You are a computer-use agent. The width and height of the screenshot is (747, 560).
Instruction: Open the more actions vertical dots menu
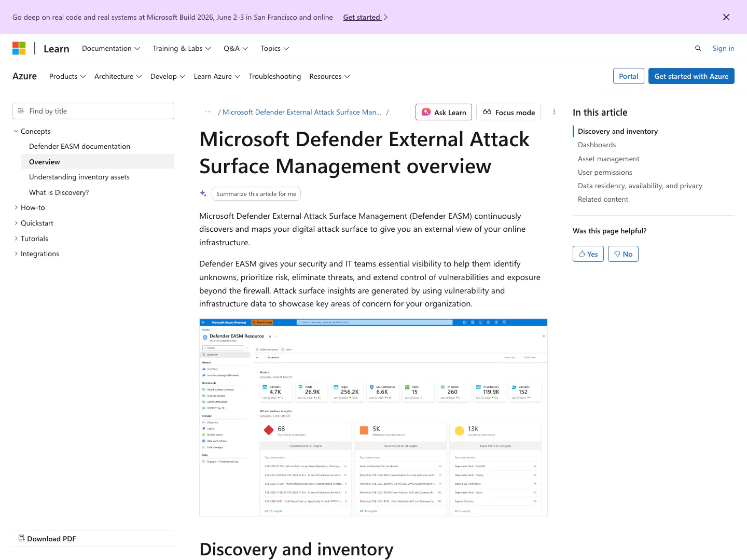pyautogui.click(x=554, y=112)
